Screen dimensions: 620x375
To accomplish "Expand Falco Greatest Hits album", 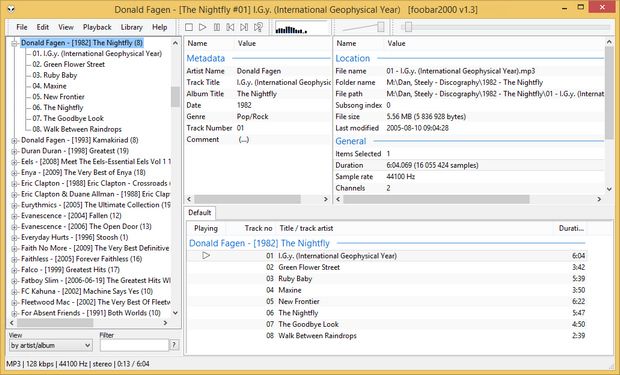I will [14, 270].
